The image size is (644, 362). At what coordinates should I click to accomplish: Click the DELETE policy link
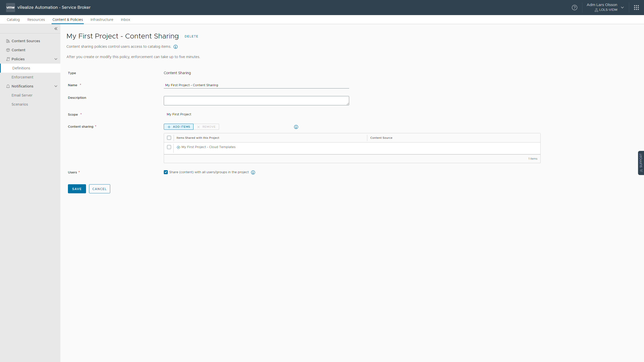(x=191, y=36)
